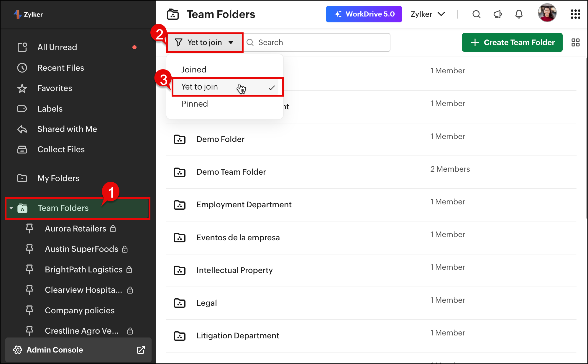Open the Yet to join filter dropdown

205,42
